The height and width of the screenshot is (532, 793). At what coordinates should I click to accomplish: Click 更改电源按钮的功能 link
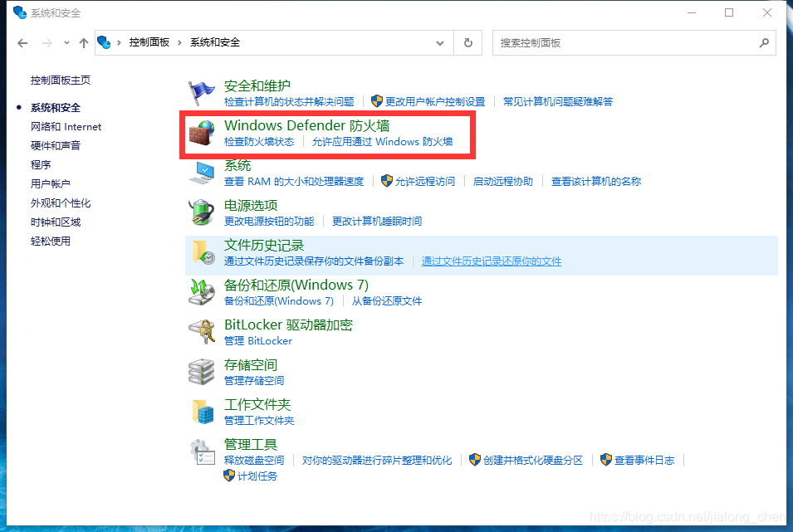coord(269,221)
